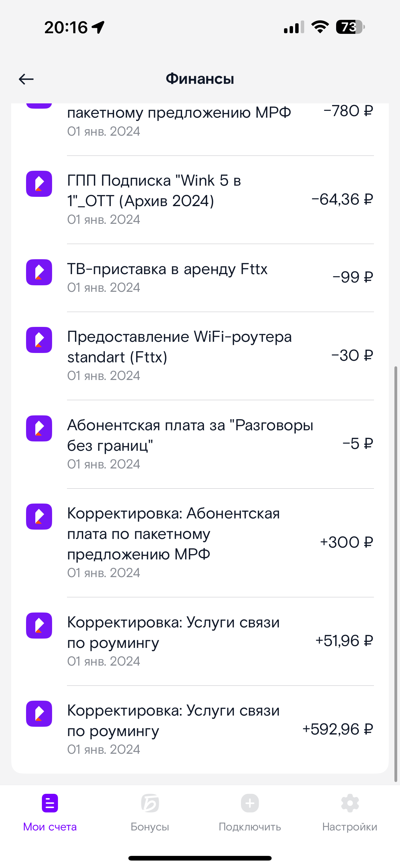Switch to the Бонусы tab
The height and width of the screenshot is (868, 400).
pyautogui.click(x=150, y=812)
